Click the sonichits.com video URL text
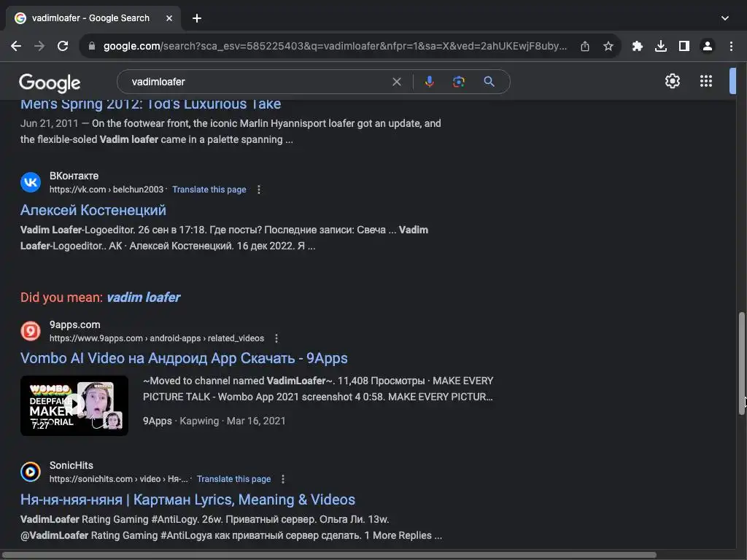The height and width of the screenshot is (560, 747). [119, 479]
